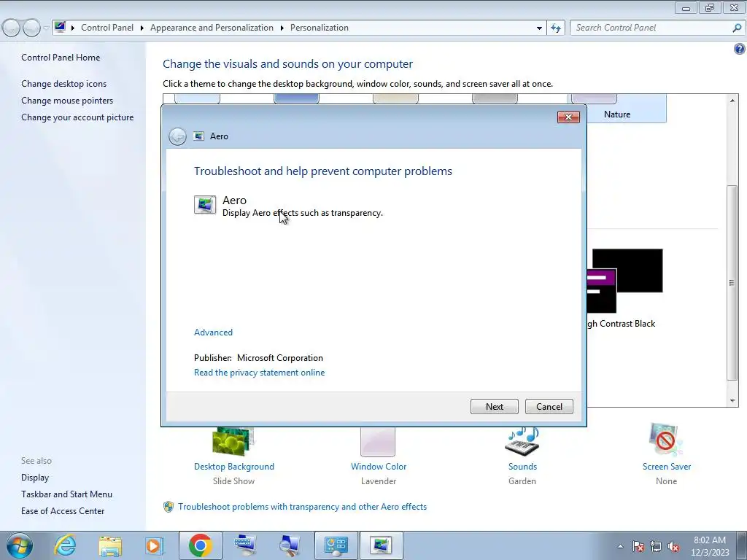Cancel the Aero troubleshooter dialog
The height and width of the screenshot is (560, 747).
point(549,407)
